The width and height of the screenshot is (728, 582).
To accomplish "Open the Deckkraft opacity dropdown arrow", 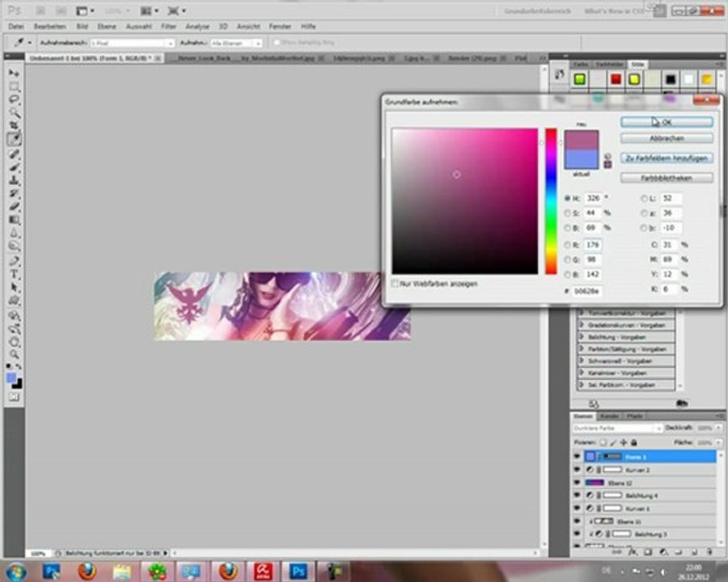I will pyautogui.click(x=718, y=428).
